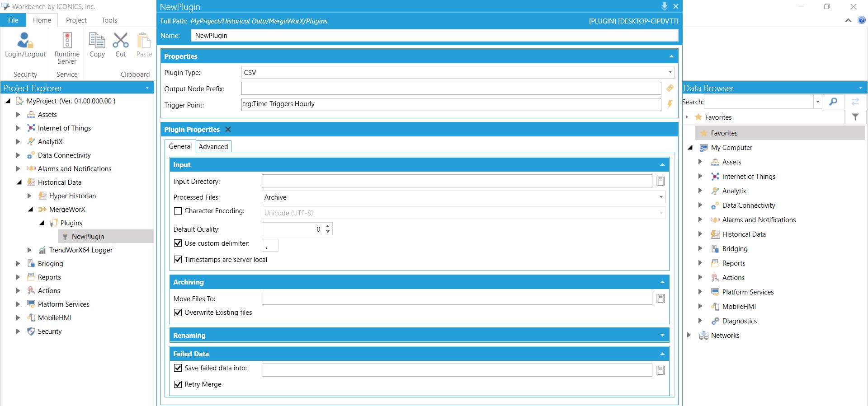Select Internet of Things in Project Explorer
The image size is (868, 406).
pos(64,128)
